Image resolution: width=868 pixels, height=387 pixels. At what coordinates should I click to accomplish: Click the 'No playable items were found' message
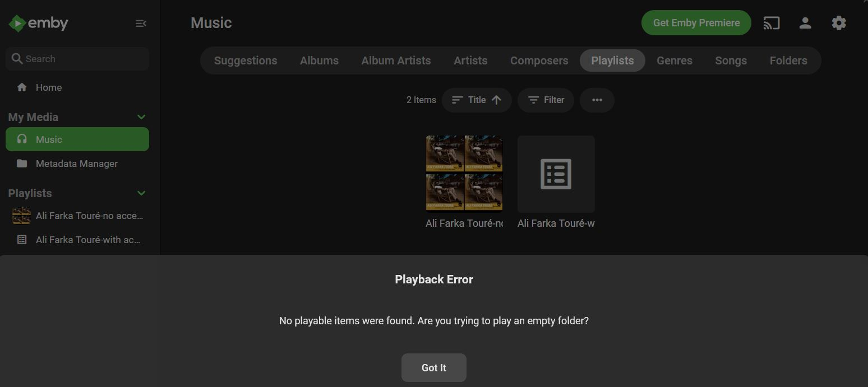click(x=434, y=321)
